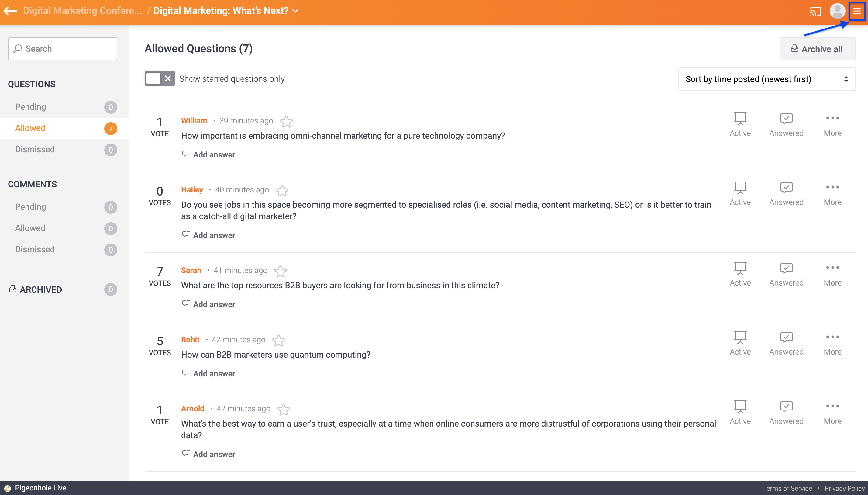Click inside the Search field
This screenshot has width=868, height=495.
63,48
